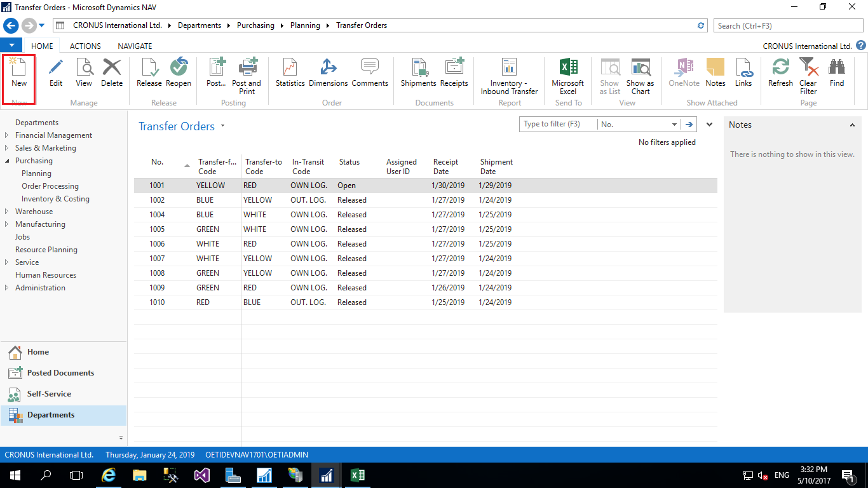Click OUT. LOG. in order 1010 row
868x488 pixels.
click(x=309, y=302)
